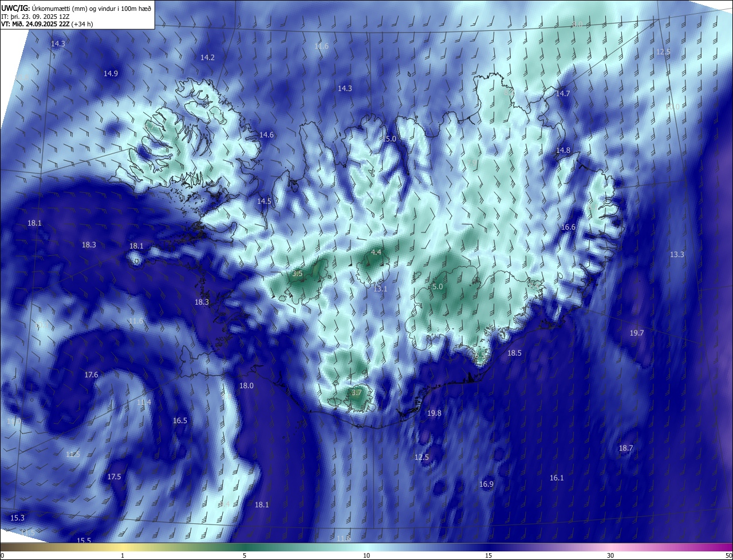Click the 15.0 value on north coast
Image resolution: width=733 pixels, height=560 pixels.
389,139
